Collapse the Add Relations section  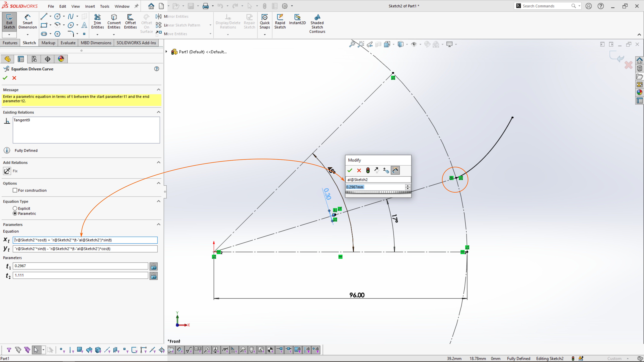[x=159, y=162]
